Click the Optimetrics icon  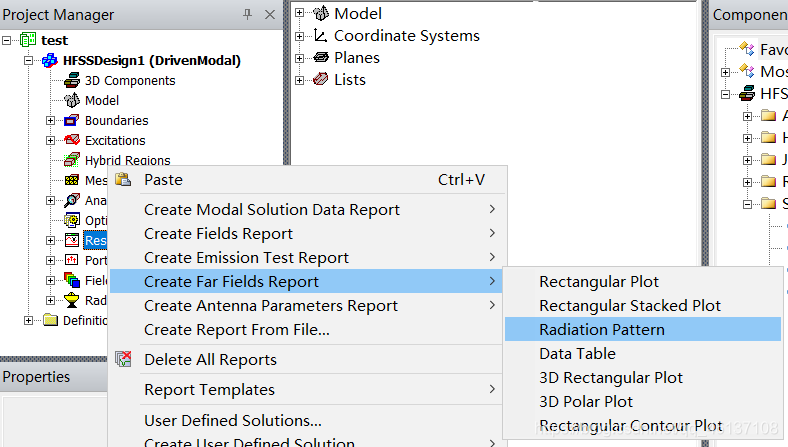click(72, 220)
